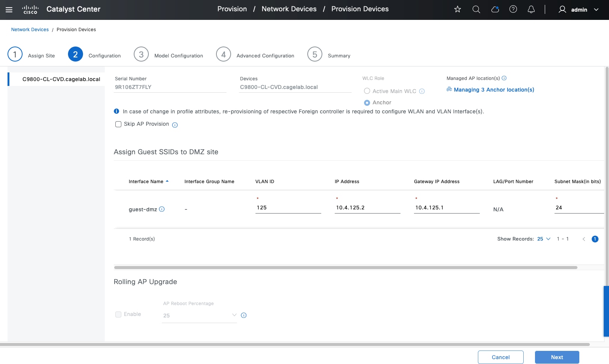Open the hamburger navigation menu
Viewport: 609px width, 364px height.
pos(9,10)
